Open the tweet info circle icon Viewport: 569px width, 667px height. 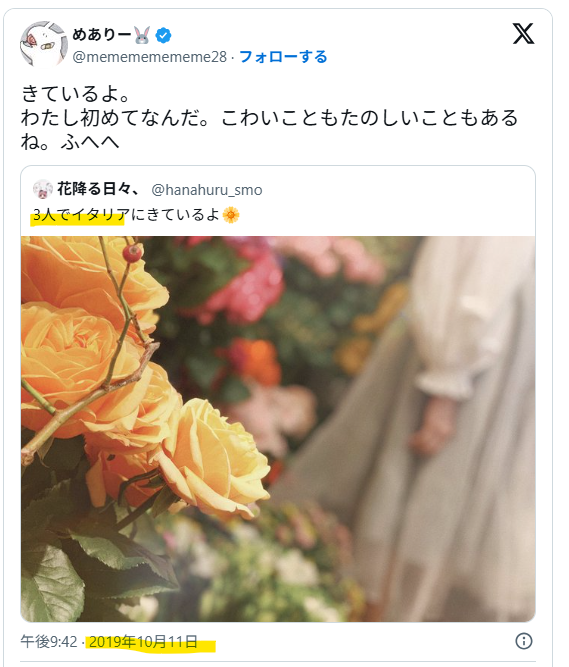(x=523, y=641)
